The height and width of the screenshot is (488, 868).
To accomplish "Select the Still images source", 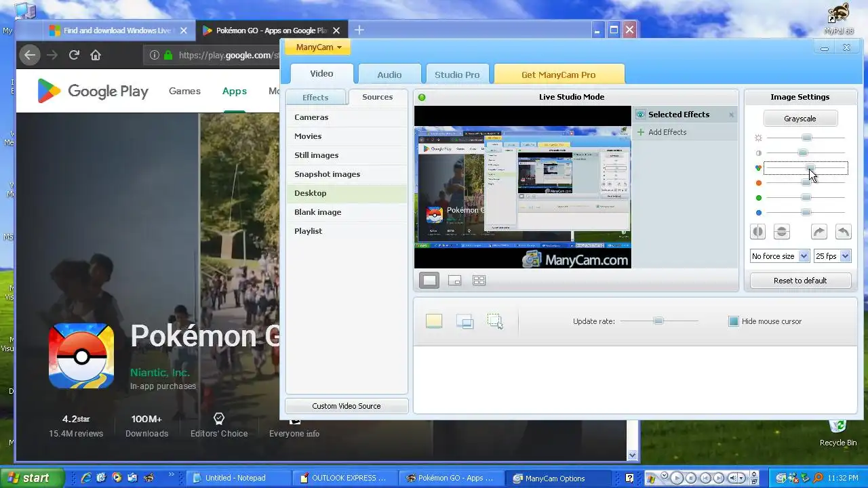I will tap(347, 155).
